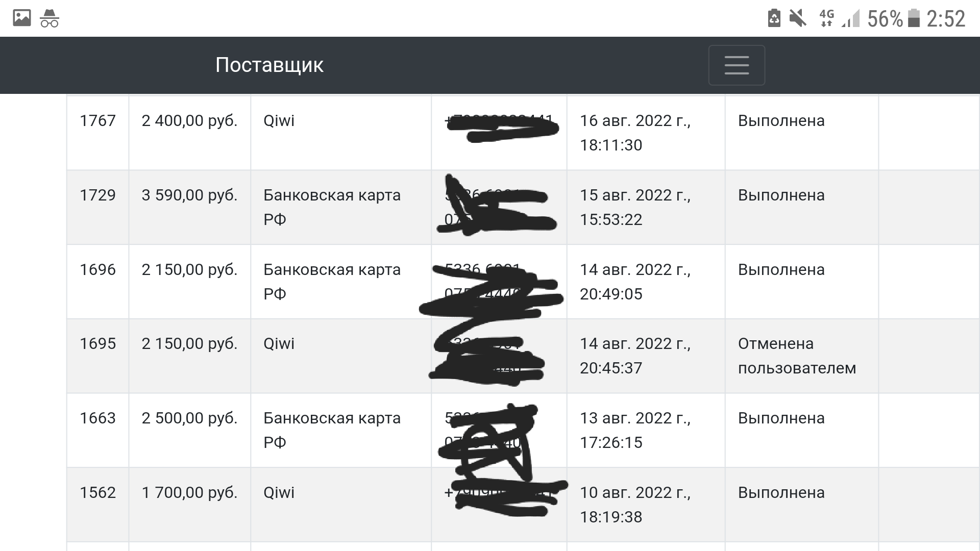
Task: Click Банковская карта РФ in row 1696
Action: [x=332, y=282]
